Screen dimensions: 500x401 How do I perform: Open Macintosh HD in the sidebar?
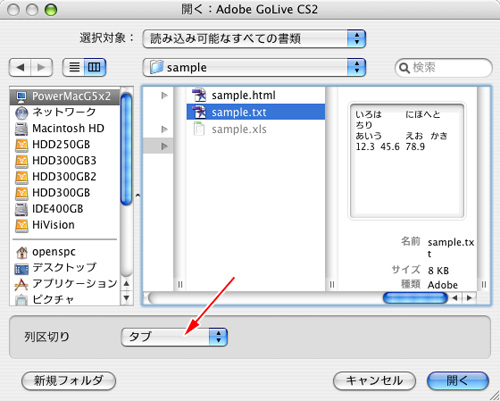[x=60, y=128]
